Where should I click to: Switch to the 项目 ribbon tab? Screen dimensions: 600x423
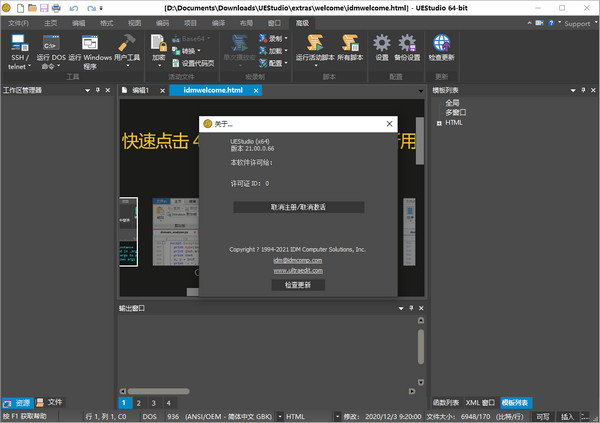(x=190, y=23)
